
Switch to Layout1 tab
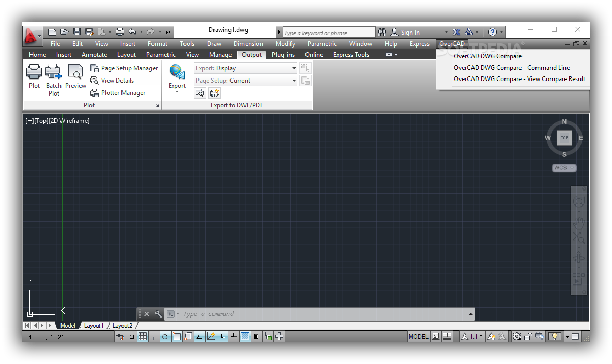94,325
